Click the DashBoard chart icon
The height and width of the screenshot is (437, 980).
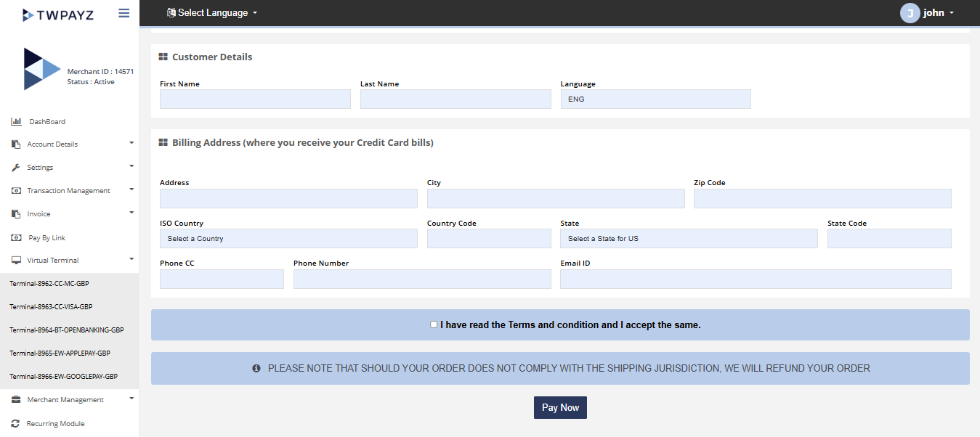pyautogui.click(x=16, y=121)
